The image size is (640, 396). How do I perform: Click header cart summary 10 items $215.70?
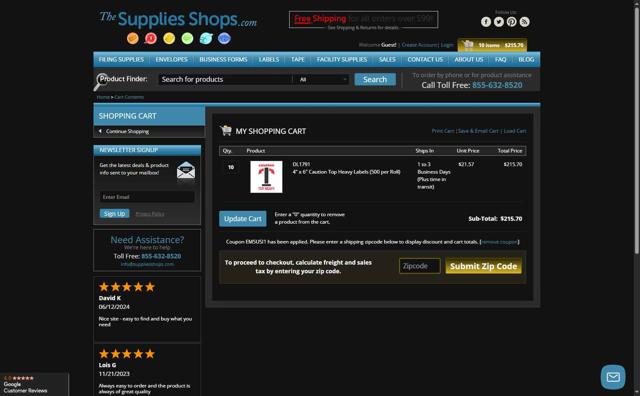[x=492, y=45]
